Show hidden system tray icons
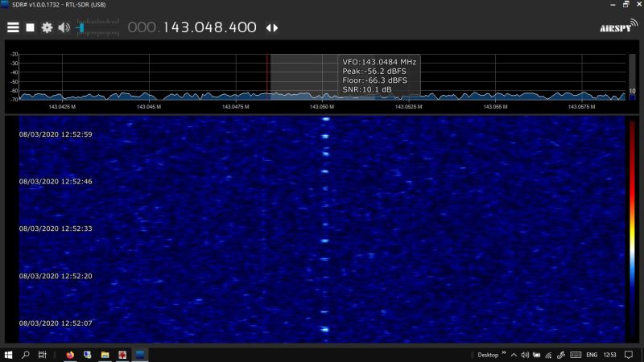 pos(514,355)
